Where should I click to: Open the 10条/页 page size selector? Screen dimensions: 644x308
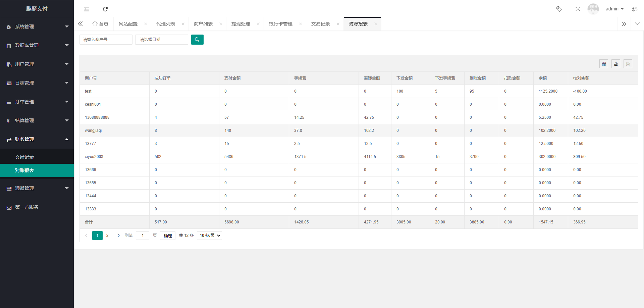[209, 235]
